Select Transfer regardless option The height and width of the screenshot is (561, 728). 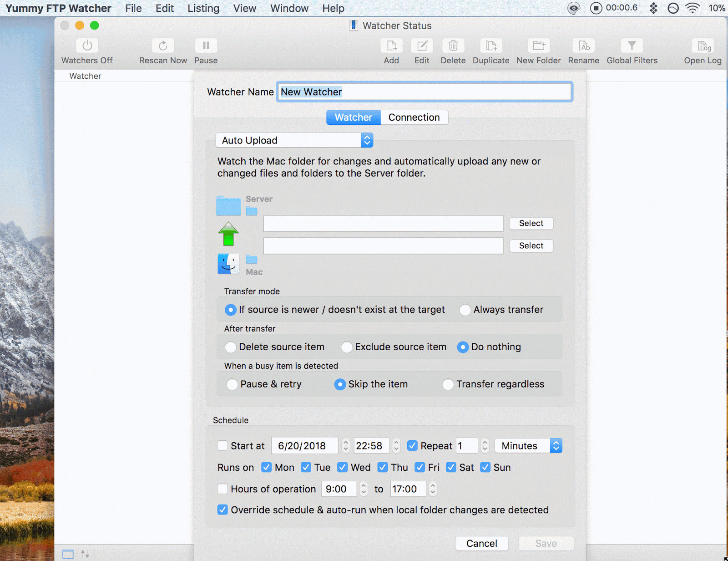coord(448,384)
